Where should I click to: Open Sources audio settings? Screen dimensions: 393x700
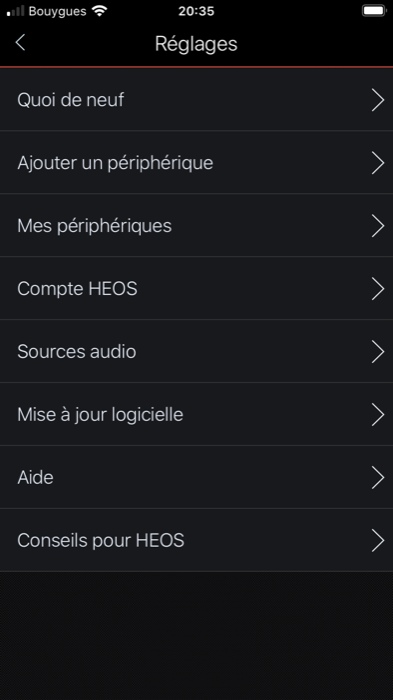pyautogui.click(x=196, y=351)
